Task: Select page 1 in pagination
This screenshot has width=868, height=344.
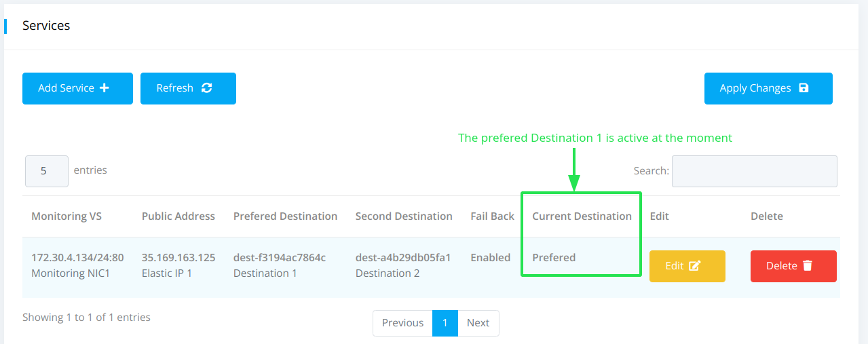Action: coord(445,323)
